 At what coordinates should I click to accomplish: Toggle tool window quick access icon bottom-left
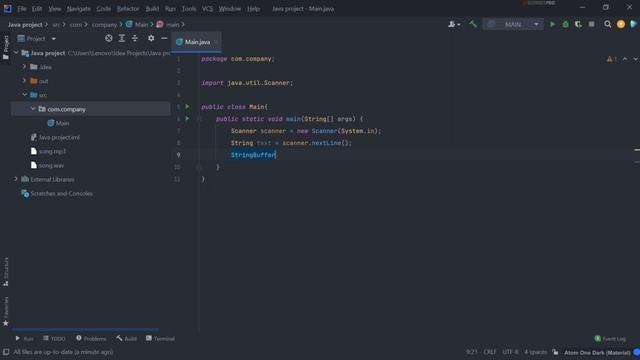point(6,352)
